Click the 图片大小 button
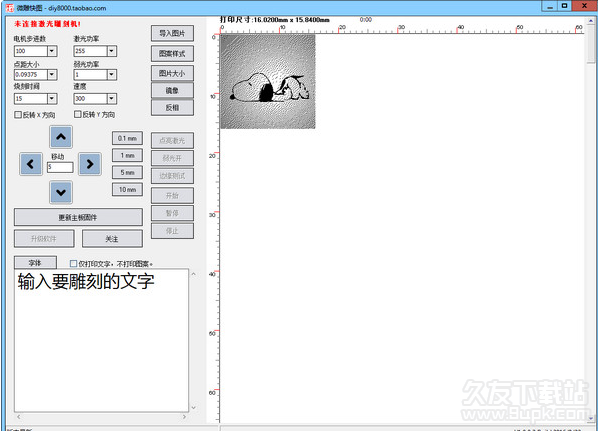Image resolution: width=598 pixels, height=431 pixels. tap(172, 74)
